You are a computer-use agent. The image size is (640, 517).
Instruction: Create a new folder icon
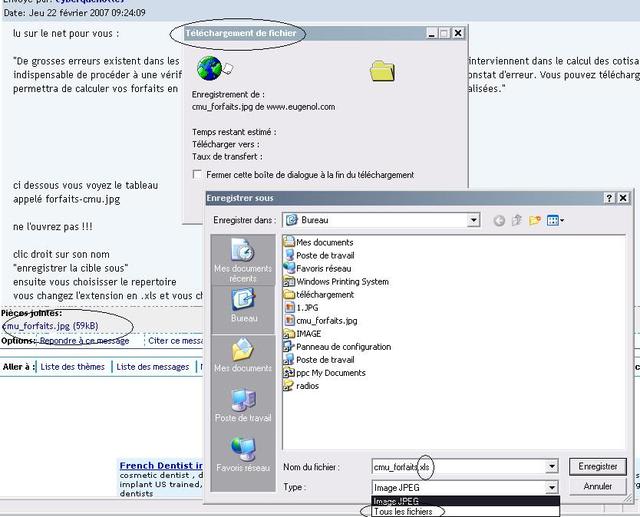[x=535, y=220]
